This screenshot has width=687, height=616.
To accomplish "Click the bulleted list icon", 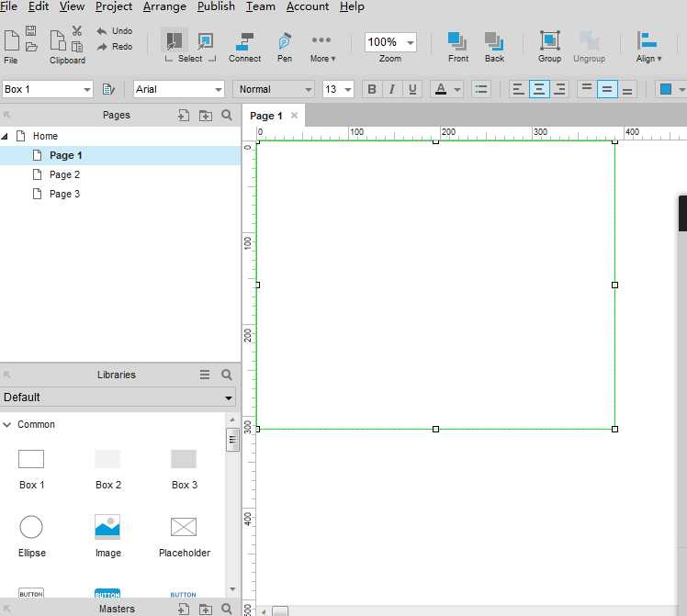I will [480, 89].
